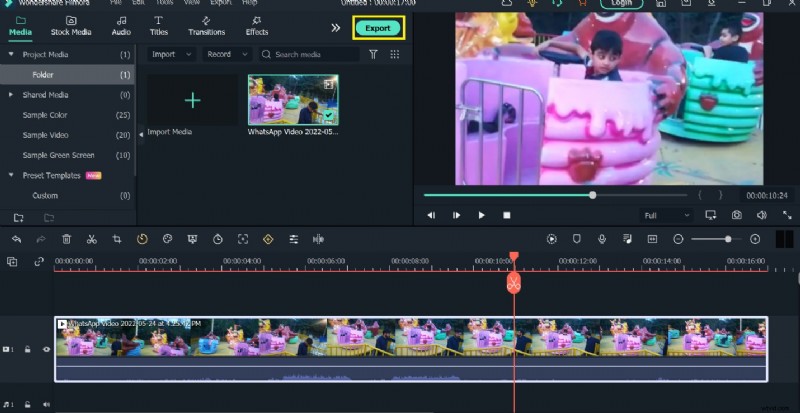The height and width of the screenshot is (413, 800).
Task: Click the zoom-to-fit timeline icon
Action: tap(652, 239)
